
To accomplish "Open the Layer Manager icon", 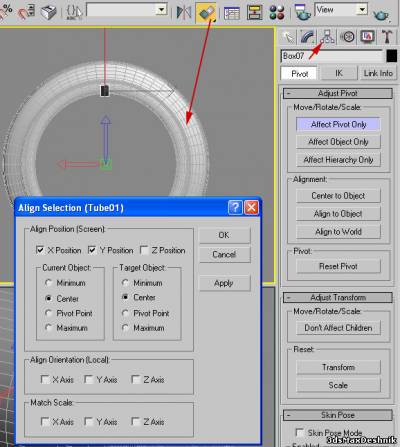I will (x=232, y=13).
